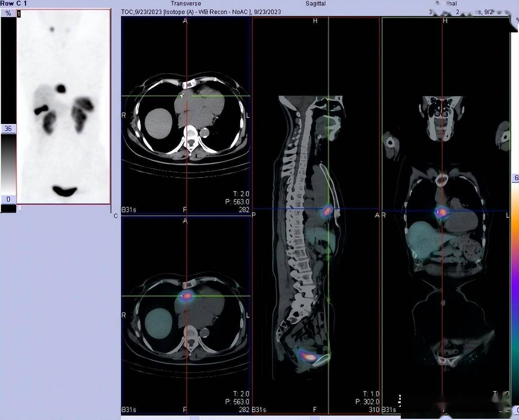Click the crosshair hot spot in coronal view
The width and height of the screenshot is (519, 420).
pos(442,212)
